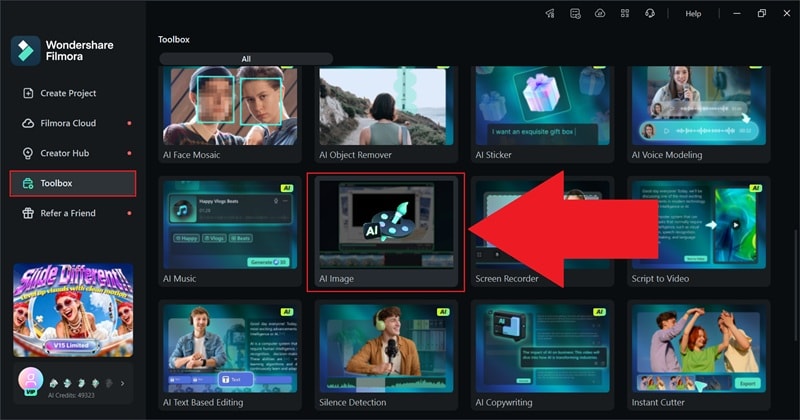Viewport: 800px width, 420px height.
Task: Select Toolbox in the sidebar
Action: coord(72,183)
